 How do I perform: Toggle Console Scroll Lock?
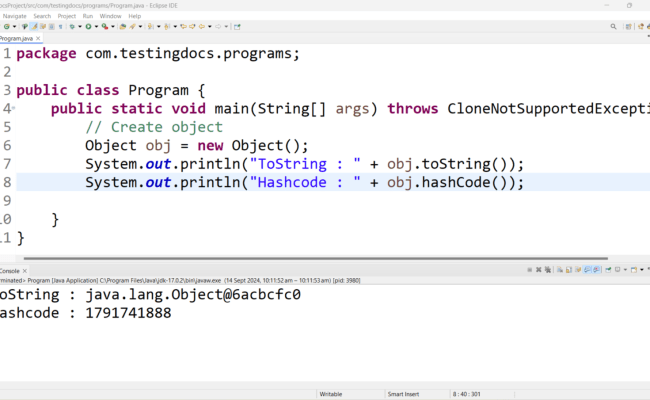(x=569, y=270)
